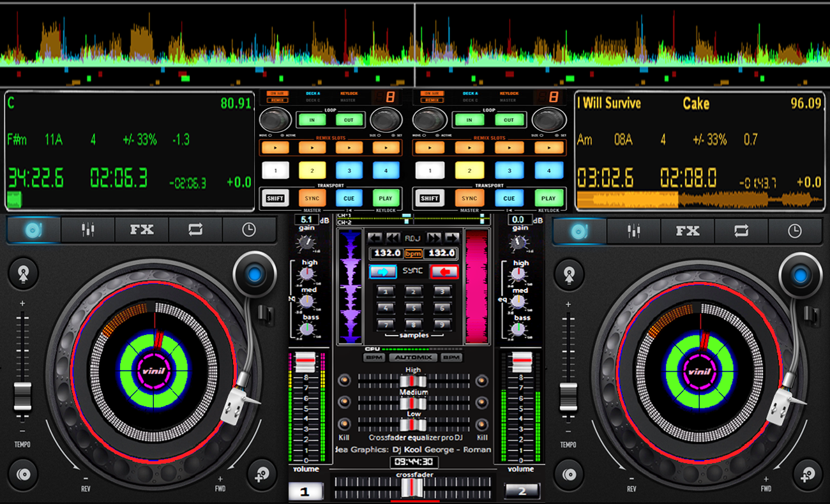The image size is (830, 504).
Task: Toggle the left deck SHIFT button
Action: [275, 198]
